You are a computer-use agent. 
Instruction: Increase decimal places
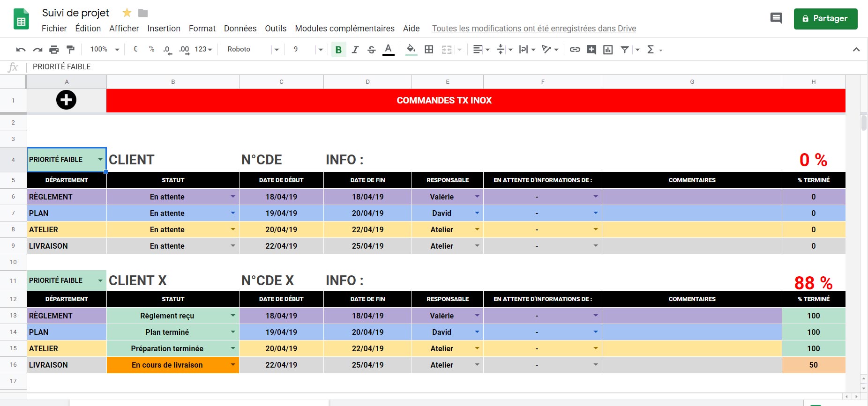[184, 49]
